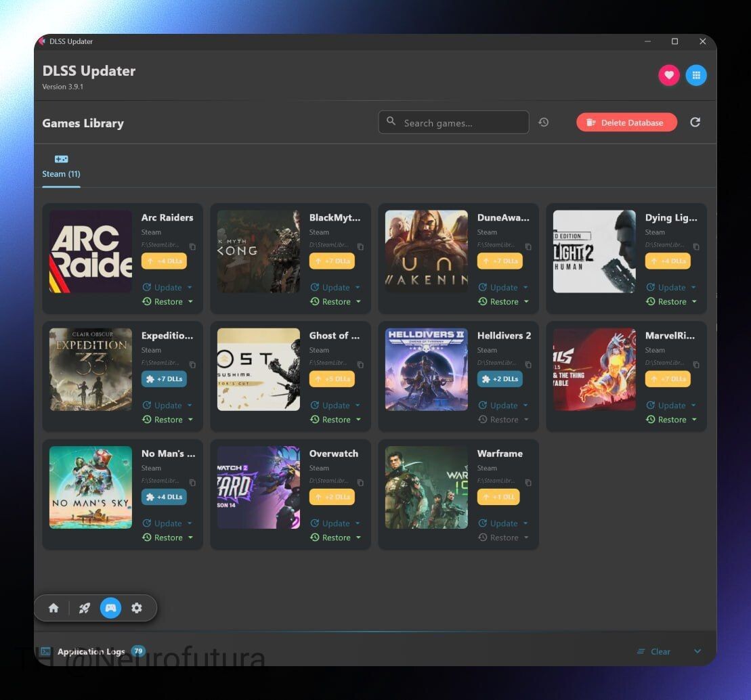Click the 79 log count badge
Screen dimensions: 751x700
pos(138,651)
